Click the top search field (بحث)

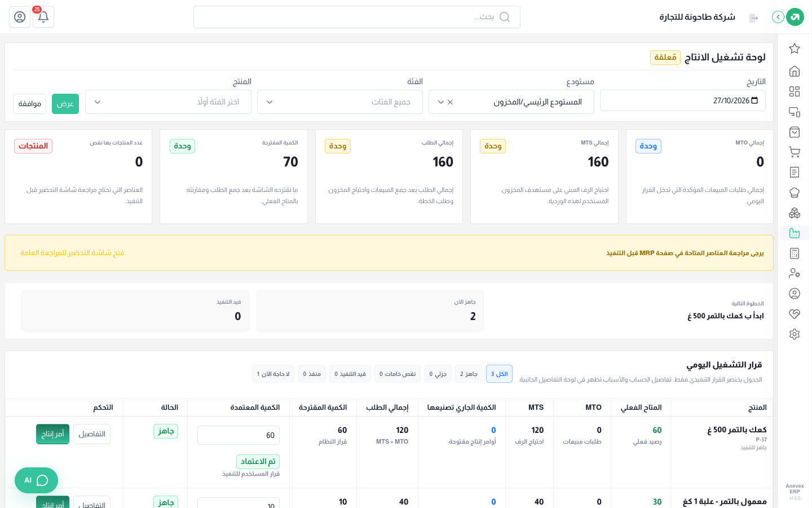[357, 17]
